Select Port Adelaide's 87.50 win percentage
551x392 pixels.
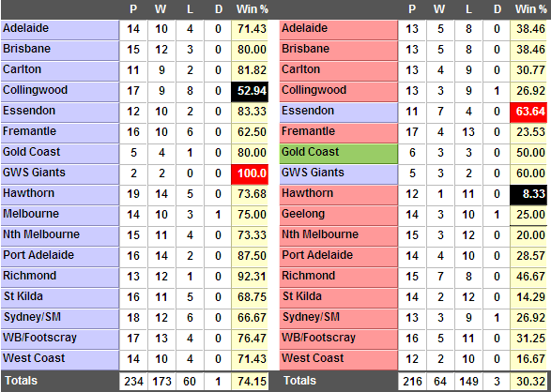tap(250, 256)
